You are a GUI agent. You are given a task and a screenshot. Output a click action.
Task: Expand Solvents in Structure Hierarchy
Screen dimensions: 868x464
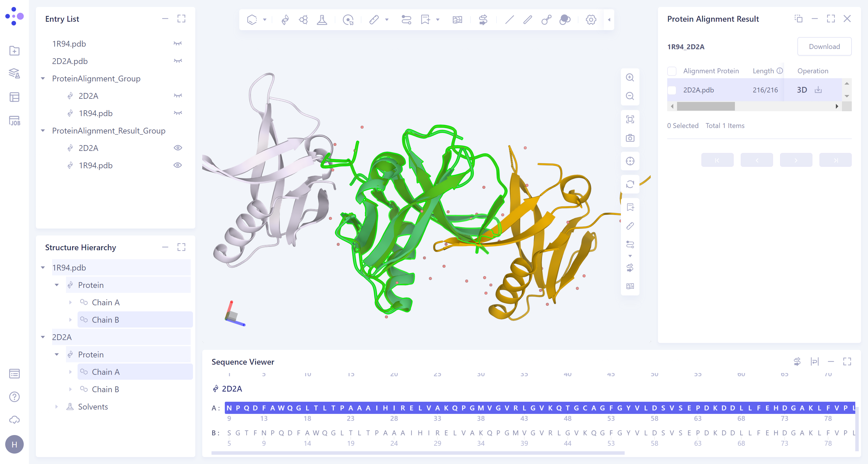coord(57,407)
